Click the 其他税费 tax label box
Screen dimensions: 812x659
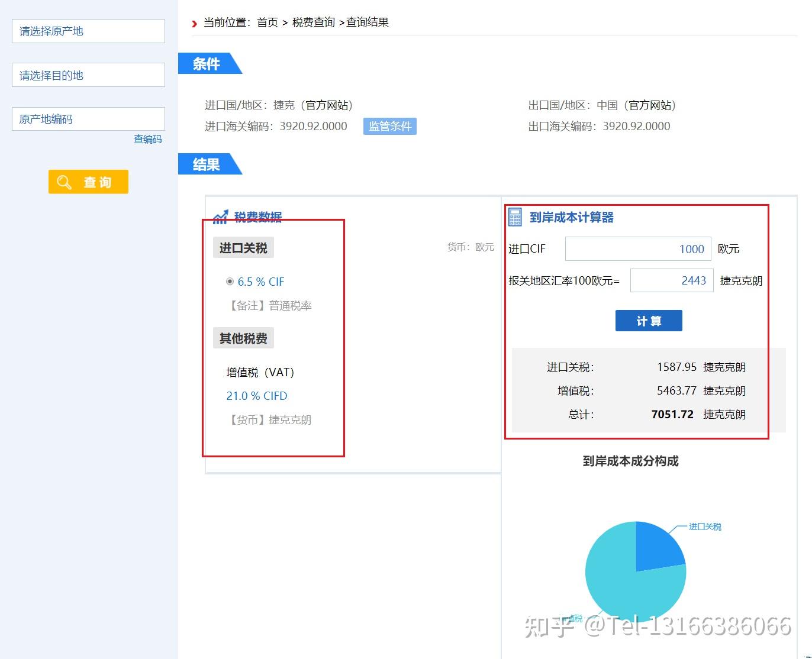point(243,338)
